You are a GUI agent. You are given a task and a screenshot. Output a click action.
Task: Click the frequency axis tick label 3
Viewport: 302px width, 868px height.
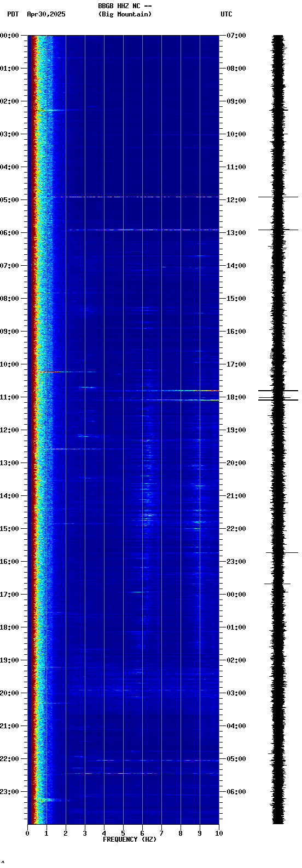[x=85, y=833]
